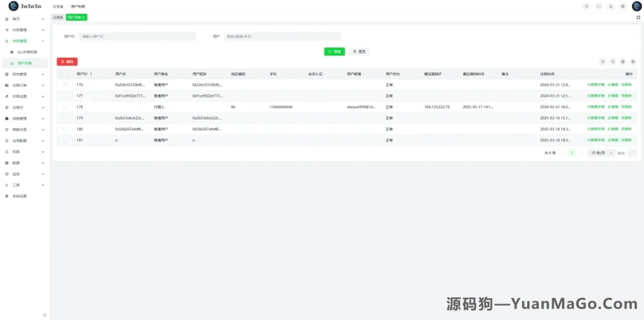Check the box for user 177

pyautogui.click(x=65, y=96)
